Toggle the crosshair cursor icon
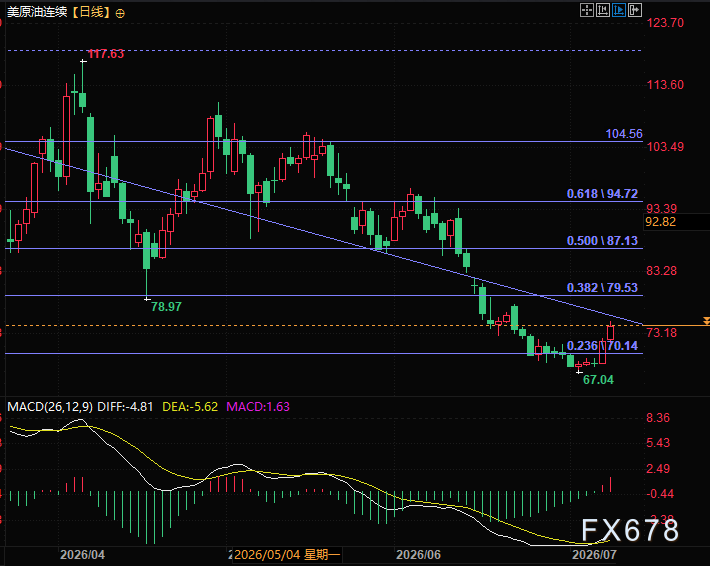Screen dimensions: 710x566 tap(587, 10)
